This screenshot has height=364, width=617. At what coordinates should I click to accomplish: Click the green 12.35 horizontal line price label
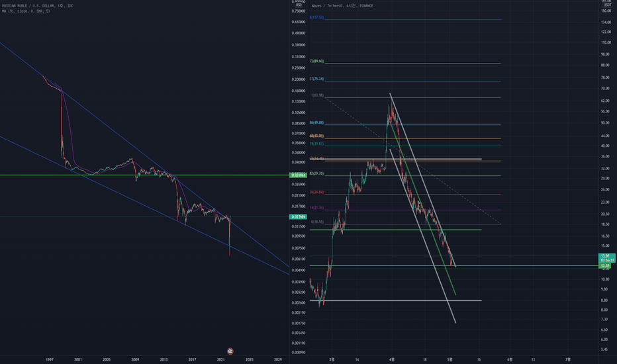pyautogui.click(x=605, y=266)
